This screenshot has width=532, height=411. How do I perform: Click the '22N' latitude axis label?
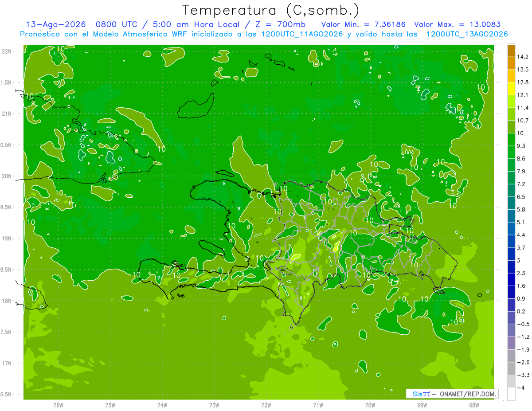tap(6, 51)
